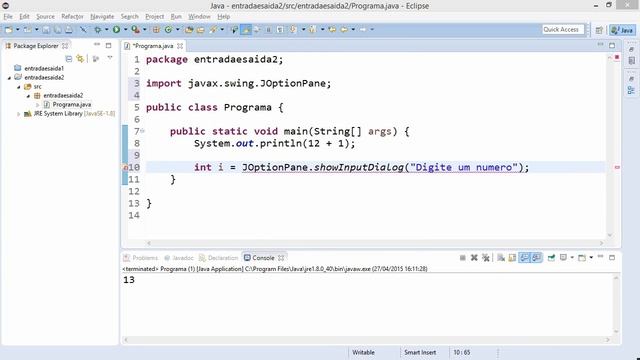Open the Debug button dropdown arrow
This screenshot has height=360, width=640.
[x=107, y=29]
